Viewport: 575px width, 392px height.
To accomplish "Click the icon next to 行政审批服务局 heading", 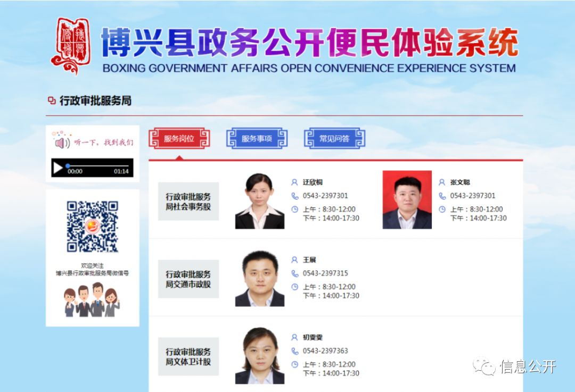I will coord(52,101).
